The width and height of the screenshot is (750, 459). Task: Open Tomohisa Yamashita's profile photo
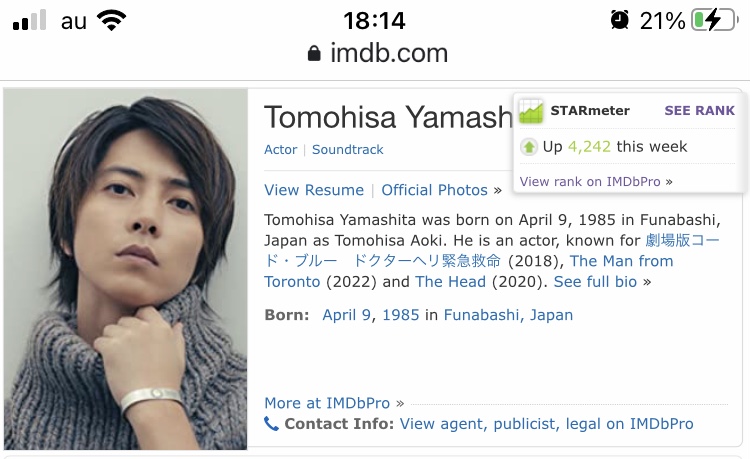point(126,269)
